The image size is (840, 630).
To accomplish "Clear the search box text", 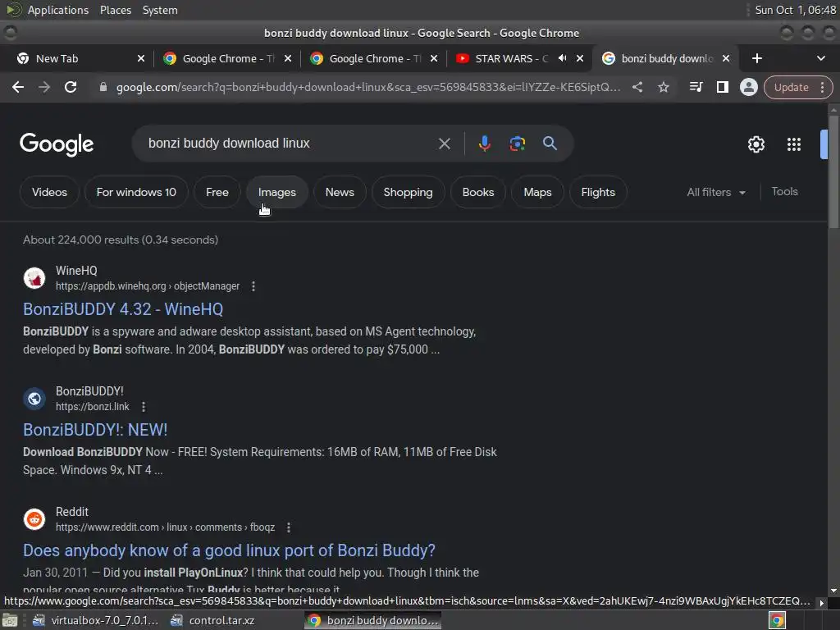I will [x=444, y=144].
